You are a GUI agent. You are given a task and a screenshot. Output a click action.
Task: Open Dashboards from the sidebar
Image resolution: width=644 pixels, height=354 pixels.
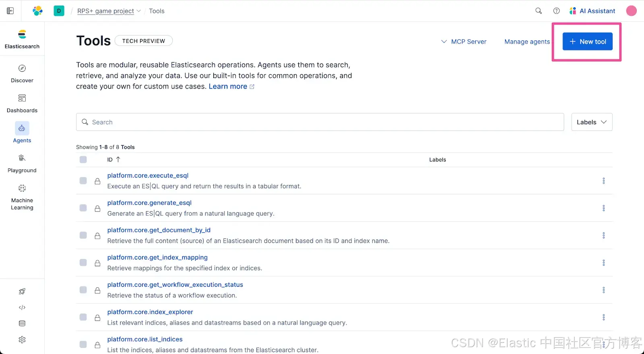[x=22, y=104]
